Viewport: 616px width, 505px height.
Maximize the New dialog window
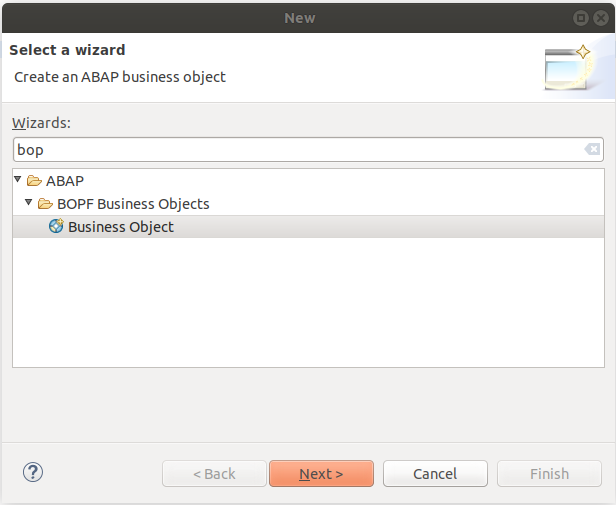click(x=581, y=17)
